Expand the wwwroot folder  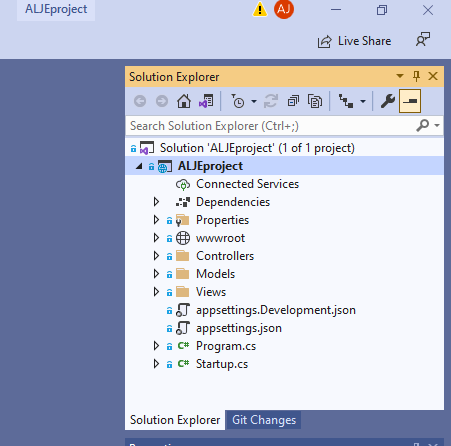(x=156, y=238)
